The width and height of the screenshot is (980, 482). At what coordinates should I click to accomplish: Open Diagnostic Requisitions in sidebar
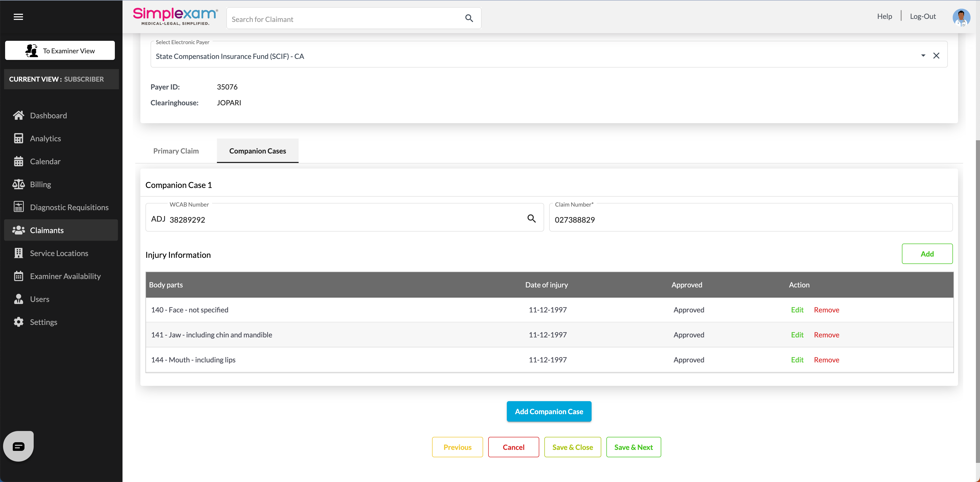click(69, 207)
